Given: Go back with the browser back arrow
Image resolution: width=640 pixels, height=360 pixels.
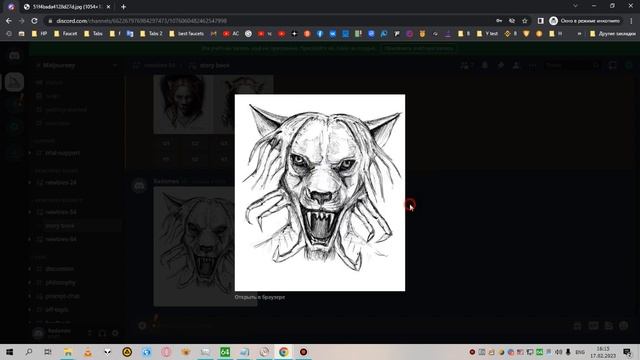Looking at the screenshot, I should pyautogui.click(x=9, y=21).
